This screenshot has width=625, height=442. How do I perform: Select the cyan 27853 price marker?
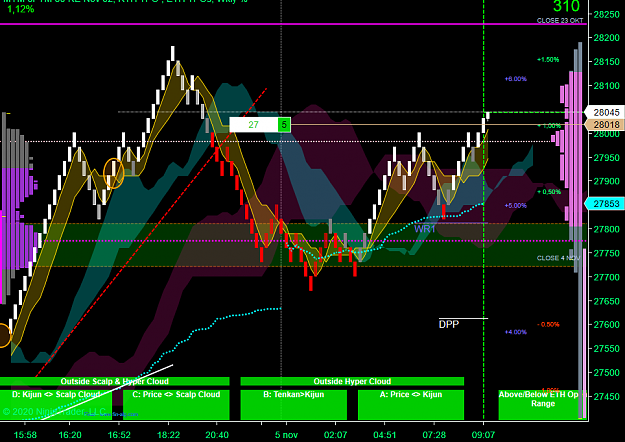(605, 204)
